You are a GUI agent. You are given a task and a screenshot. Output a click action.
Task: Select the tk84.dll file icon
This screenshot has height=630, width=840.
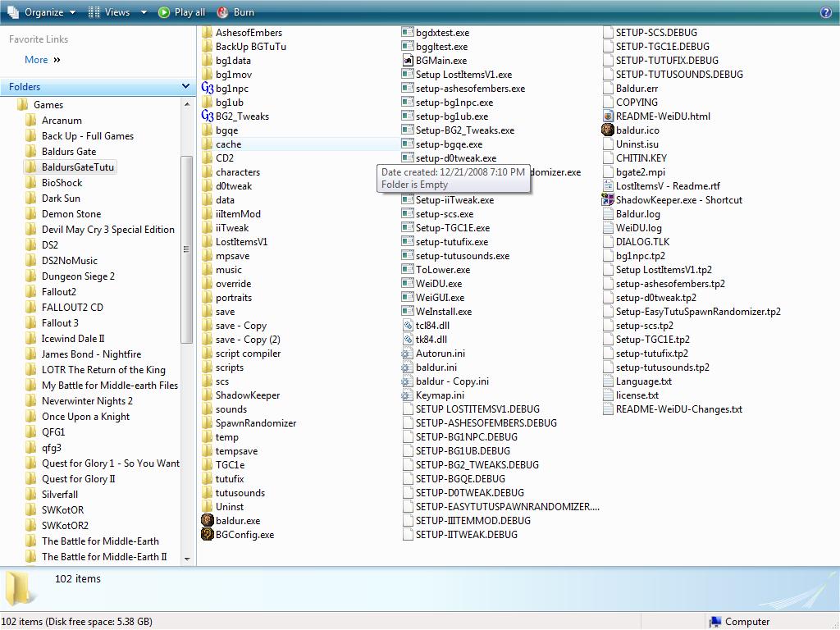[408, 339]
